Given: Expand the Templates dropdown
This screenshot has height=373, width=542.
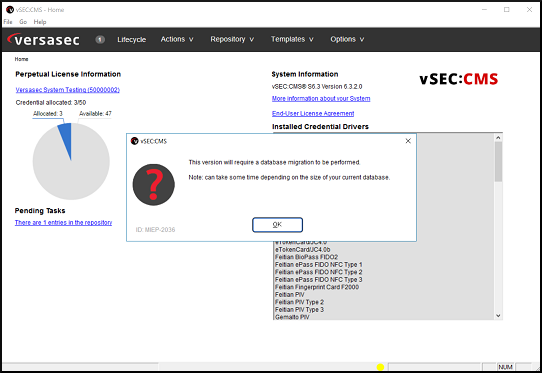Looking at the screenshot, I should [292, 39].
